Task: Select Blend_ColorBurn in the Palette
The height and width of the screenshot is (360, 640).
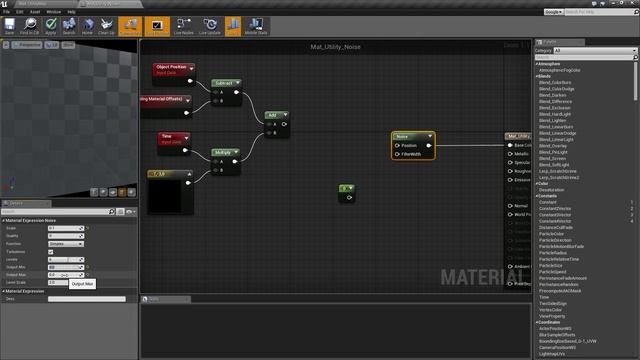Action: pos(555,82)
